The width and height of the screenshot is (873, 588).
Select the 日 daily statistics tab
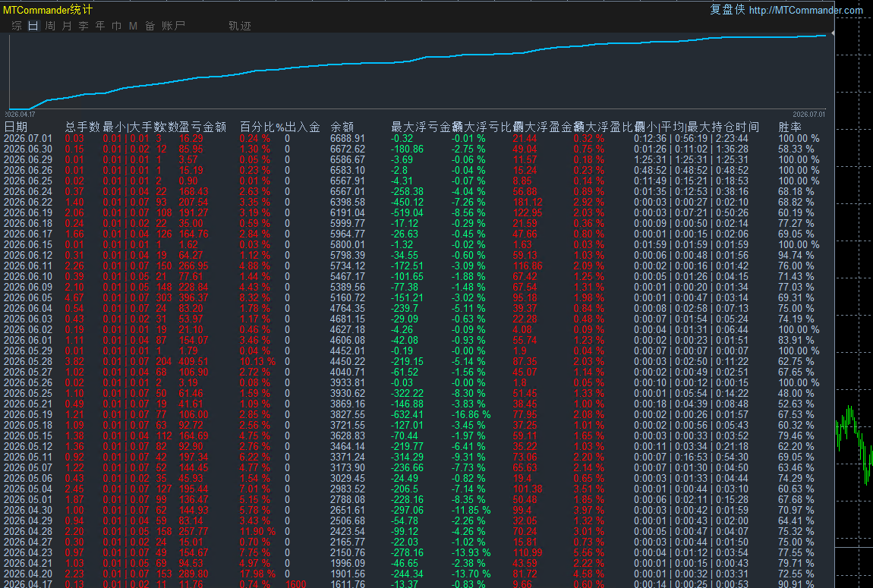point(33,26)
